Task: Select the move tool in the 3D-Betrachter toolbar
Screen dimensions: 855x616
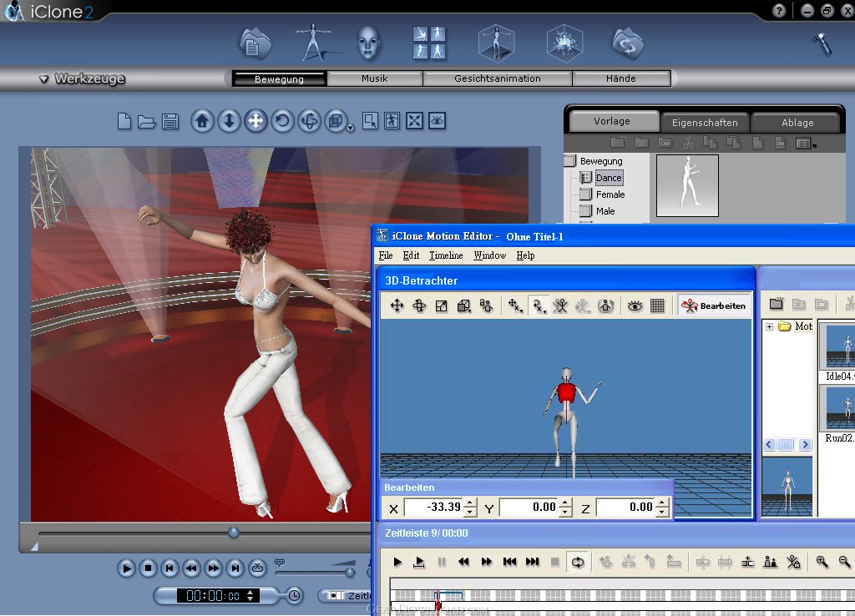Action: click(x=398, y=305)
